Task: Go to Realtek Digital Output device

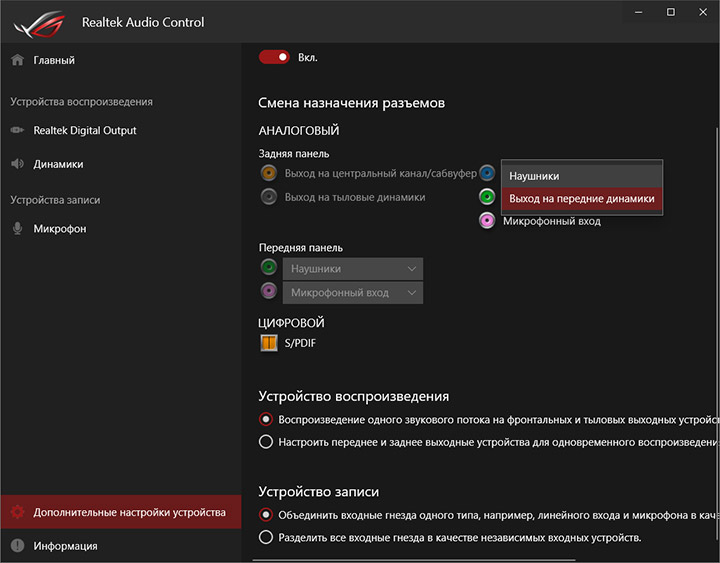Action: (84, 130)
